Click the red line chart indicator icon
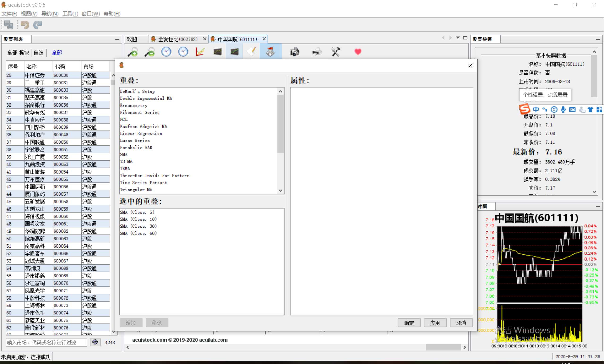The image size is (604, 364). coord(200,52)
